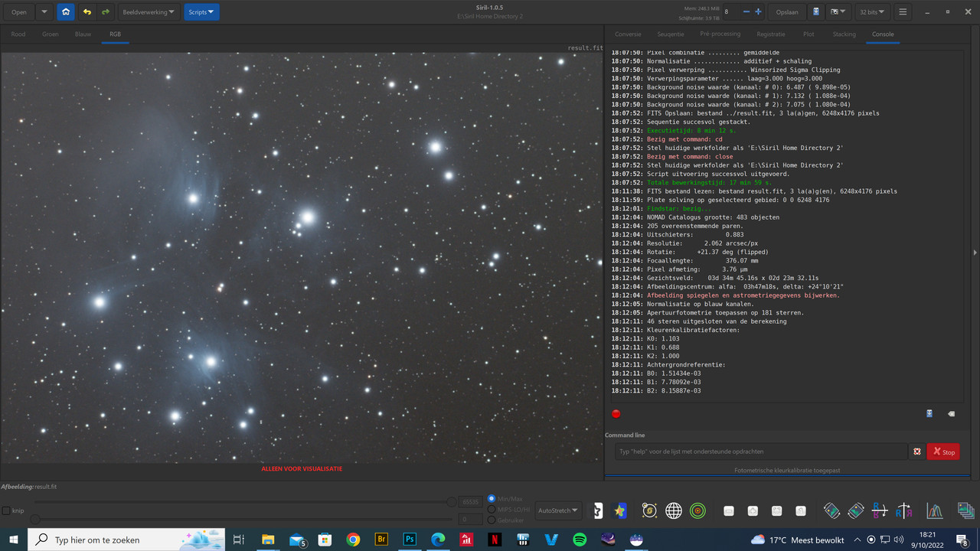Show the Blauw channel tab

pyautogui.click(x=83, y=34)
